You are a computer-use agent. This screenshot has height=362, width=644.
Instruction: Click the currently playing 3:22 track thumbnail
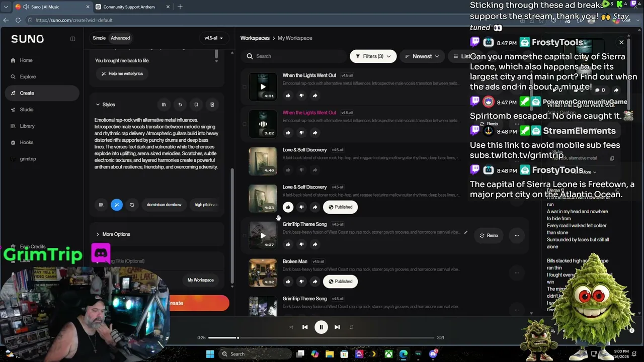[x=263, y=124]
